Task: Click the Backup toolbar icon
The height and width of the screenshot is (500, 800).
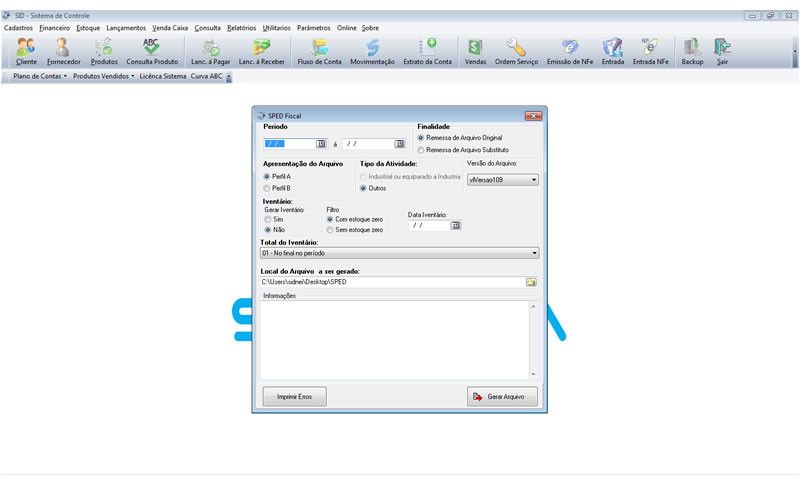Action: pos(692,51)
